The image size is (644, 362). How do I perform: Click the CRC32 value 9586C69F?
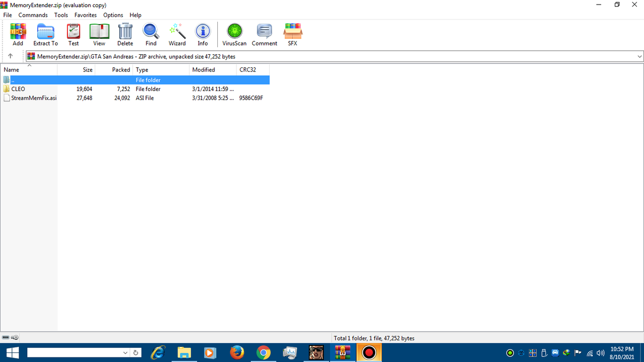pos(251,98)
